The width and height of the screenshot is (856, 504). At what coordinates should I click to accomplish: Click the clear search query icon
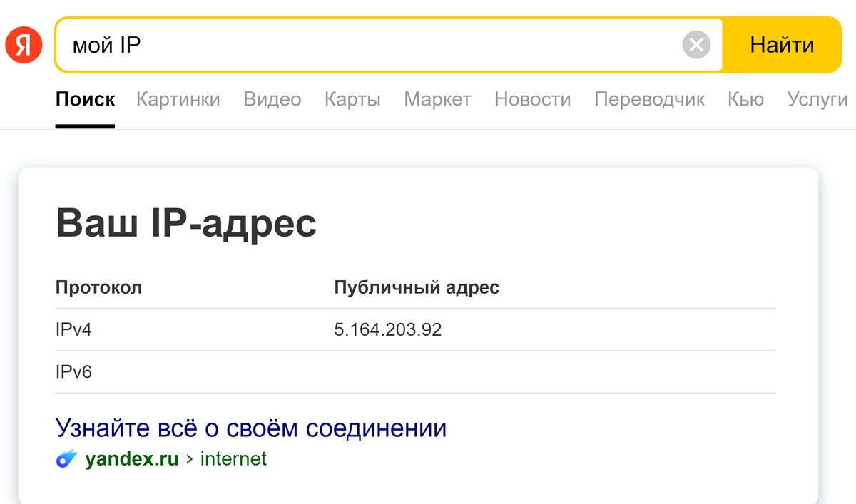click(695, 45)
